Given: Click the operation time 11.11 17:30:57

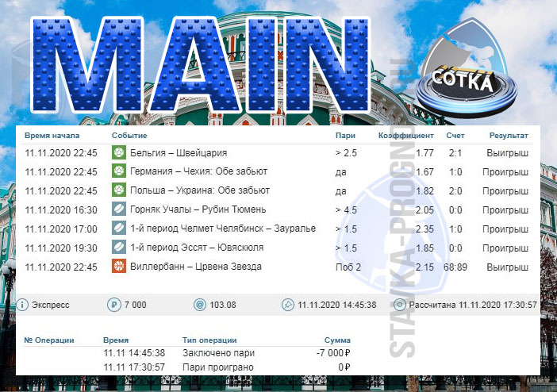Looking at the screenshot, I should tap(134, 367).
